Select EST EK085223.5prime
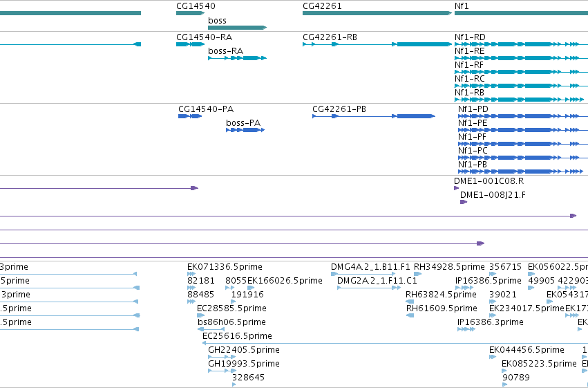 [504, 371]
